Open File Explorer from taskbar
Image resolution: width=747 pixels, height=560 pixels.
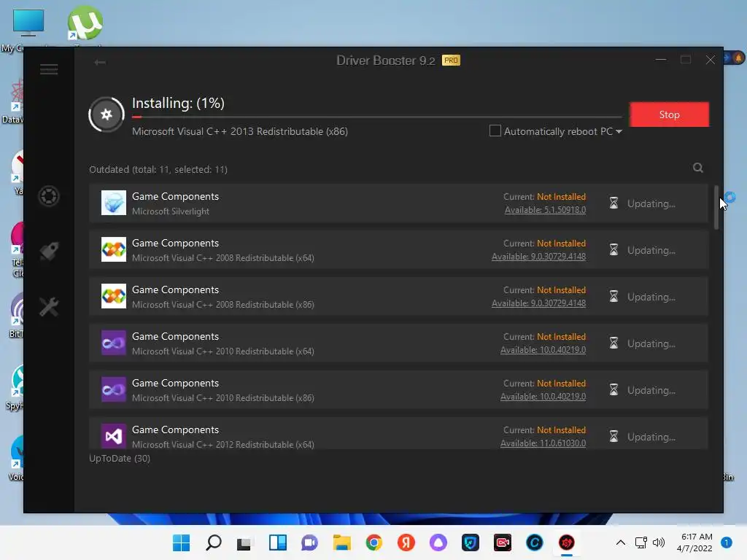coord(341,542)
